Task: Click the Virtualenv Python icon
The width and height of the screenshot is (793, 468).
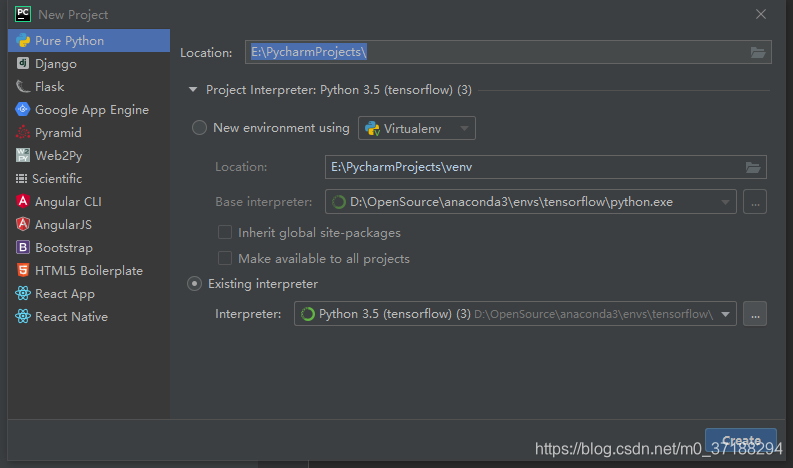Action: (x=372, y=129)
